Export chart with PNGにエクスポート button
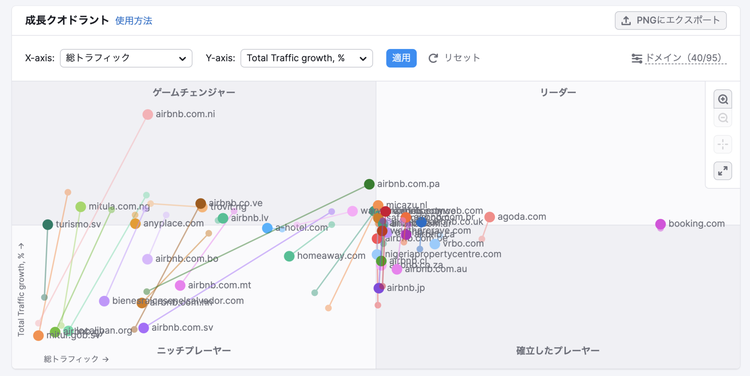The height and width of the screenshot is (376, 750). tap(671, 21)
